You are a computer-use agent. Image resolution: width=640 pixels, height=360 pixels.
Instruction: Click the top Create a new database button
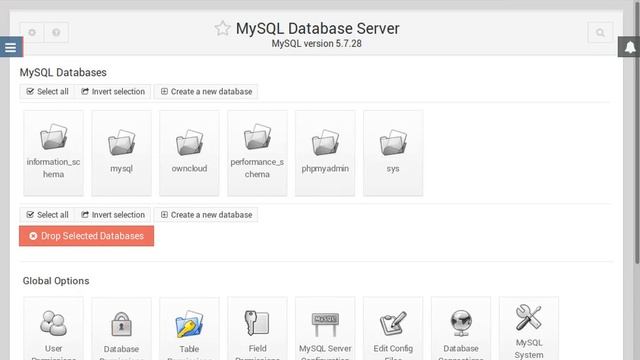pos(206,91)
